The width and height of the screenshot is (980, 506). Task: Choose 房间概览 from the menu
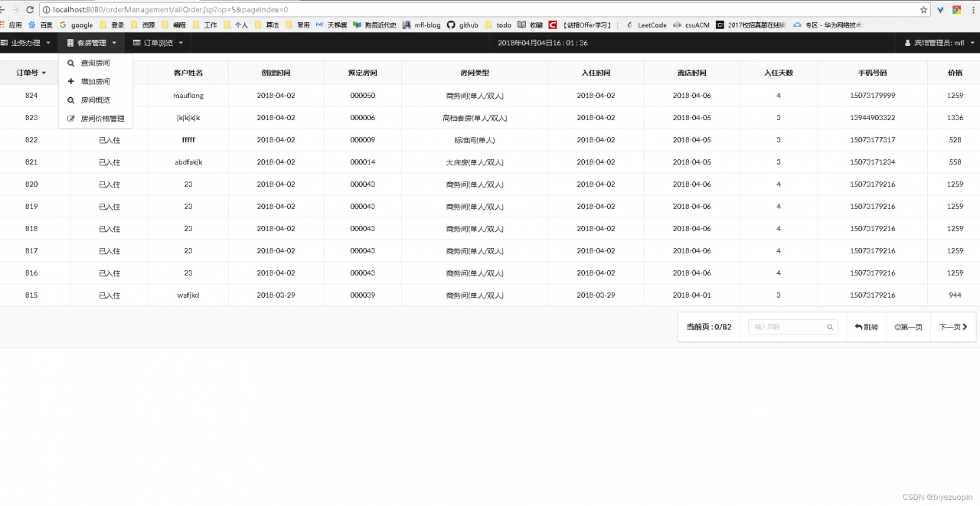pyautogui.click(x=95, y=100)
